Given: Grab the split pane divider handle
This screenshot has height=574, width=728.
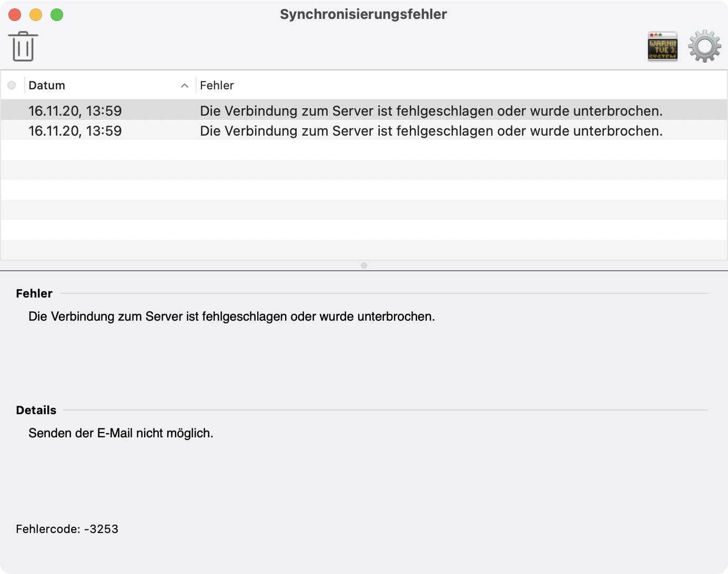Looking at the screenshot, I should coord(364,265).
